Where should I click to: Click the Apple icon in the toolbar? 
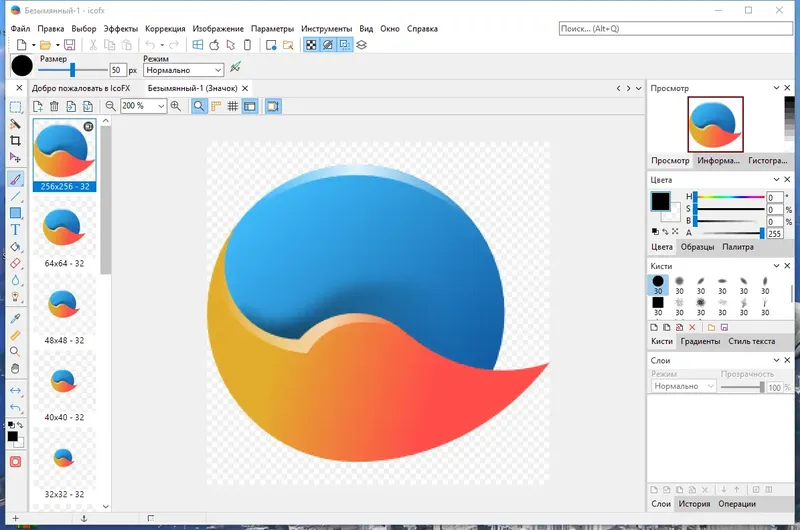pos(215,45)
